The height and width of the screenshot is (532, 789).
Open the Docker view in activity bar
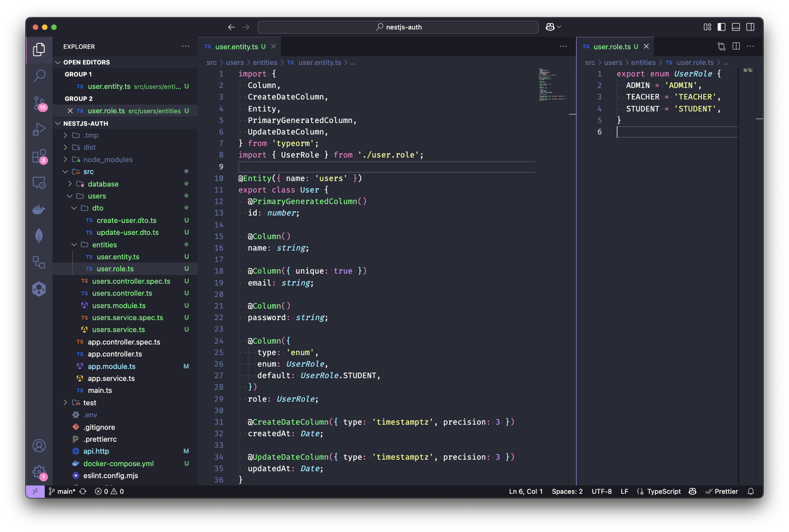(39, 210)
